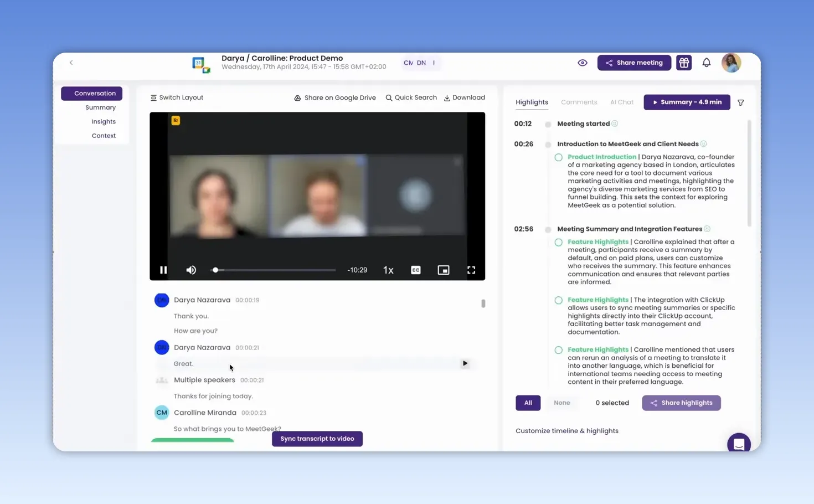This screenshot has width=814, height=504.
Task: Select the Product Introduction highlight circle
Action: click(558, 157)
